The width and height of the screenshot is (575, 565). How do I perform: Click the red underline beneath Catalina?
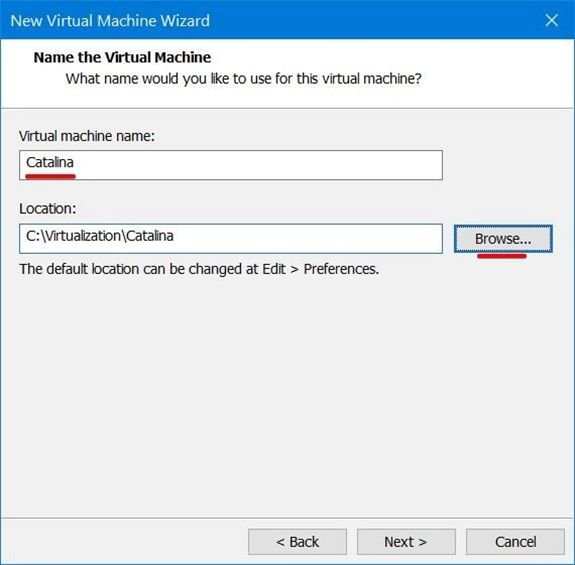(50, 176)
